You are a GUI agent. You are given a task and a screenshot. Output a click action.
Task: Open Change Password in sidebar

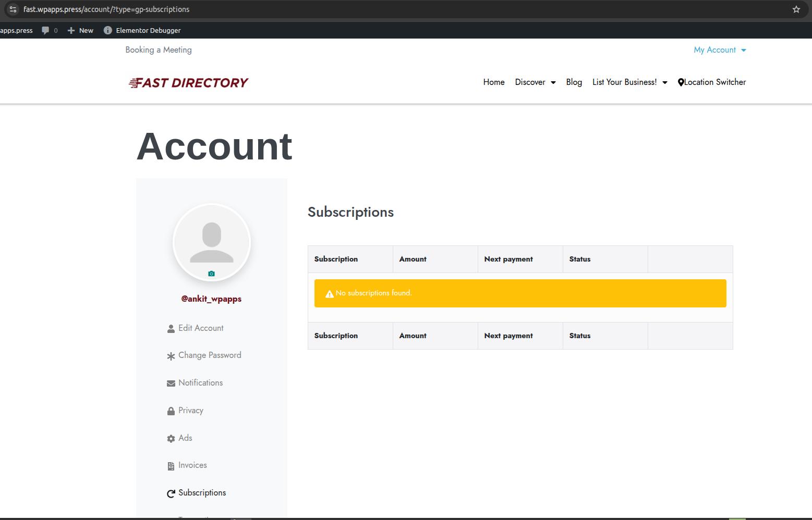[x=209, y=355]
